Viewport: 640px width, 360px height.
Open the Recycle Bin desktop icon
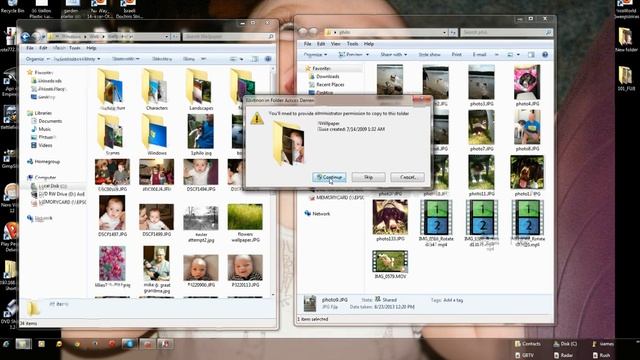coord(12,7)
